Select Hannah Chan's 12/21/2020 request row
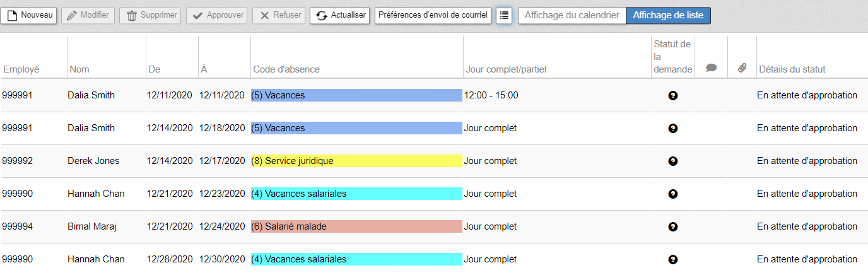Screen dimensions: 868x275 434,194
